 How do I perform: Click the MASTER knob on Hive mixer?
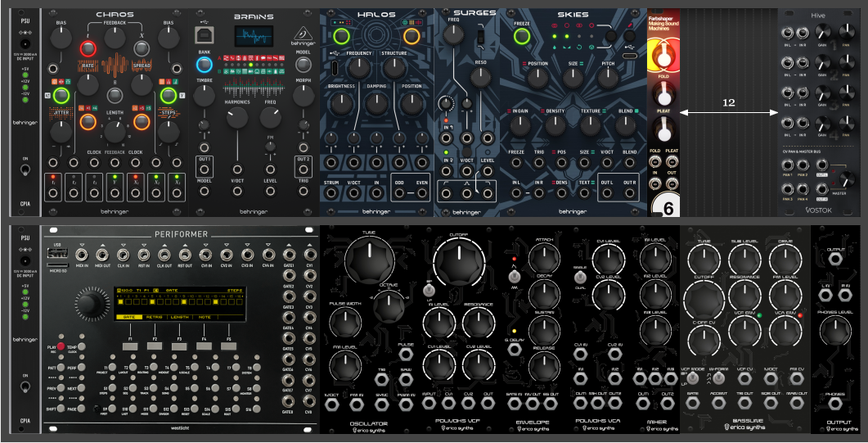point(847,179)
